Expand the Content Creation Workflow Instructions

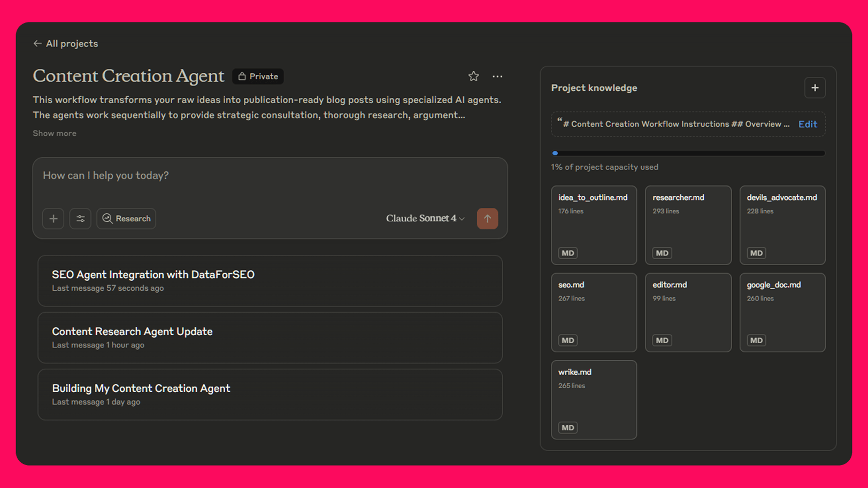[x=674, y=124]
